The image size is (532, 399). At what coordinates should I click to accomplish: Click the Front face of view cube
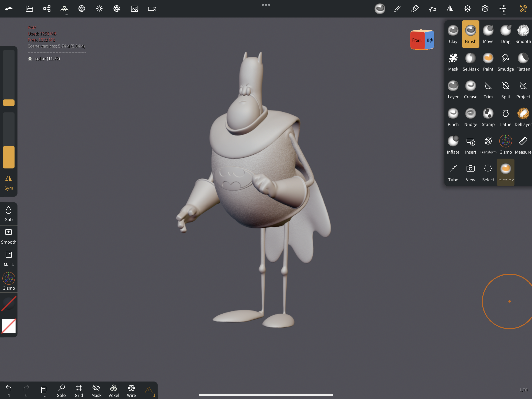point(417,40)
